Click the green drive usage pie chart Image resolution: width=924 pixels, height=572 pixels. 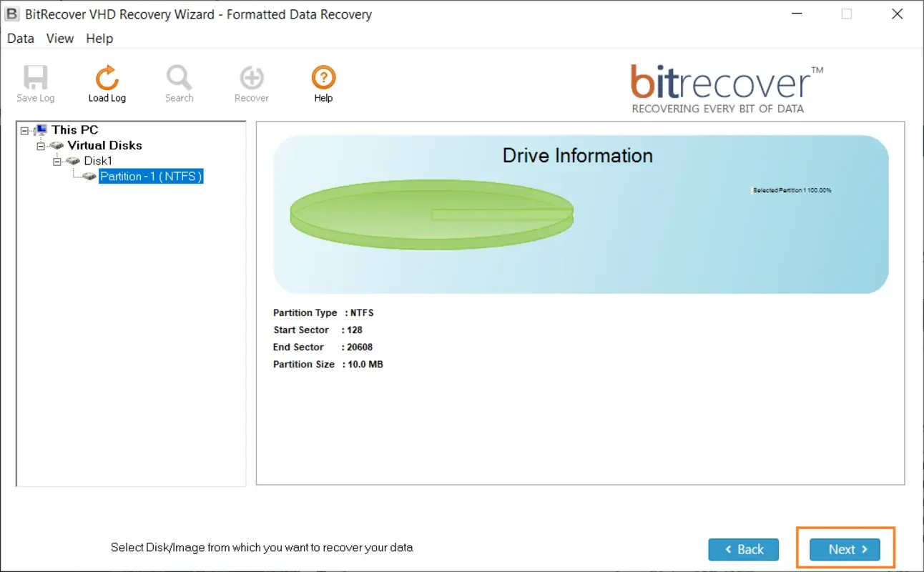tap(431, 214)
